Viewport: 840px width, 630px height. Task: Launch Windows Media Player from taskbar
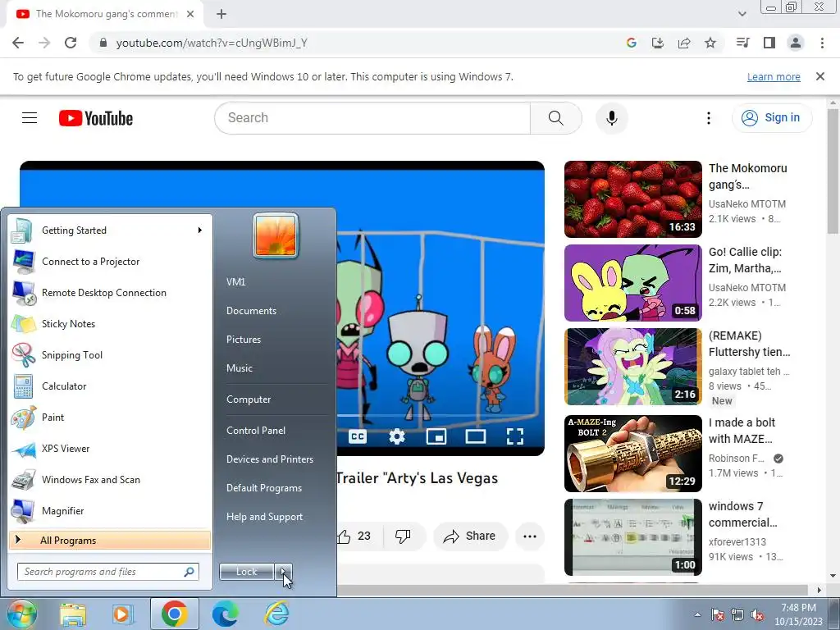pyautogui.click(x=123, y=614)
